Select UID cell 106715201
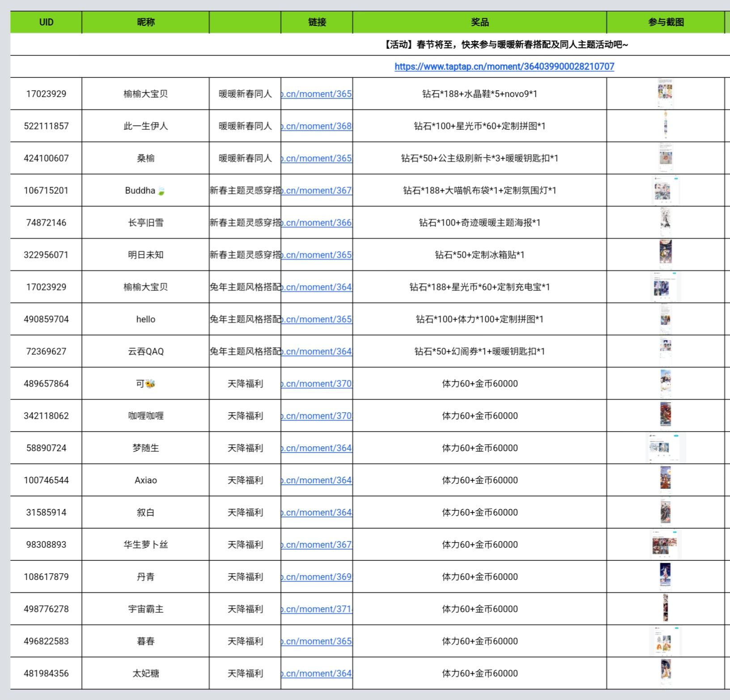This screenshot has height=700, width=730. (x=46, y=191)
